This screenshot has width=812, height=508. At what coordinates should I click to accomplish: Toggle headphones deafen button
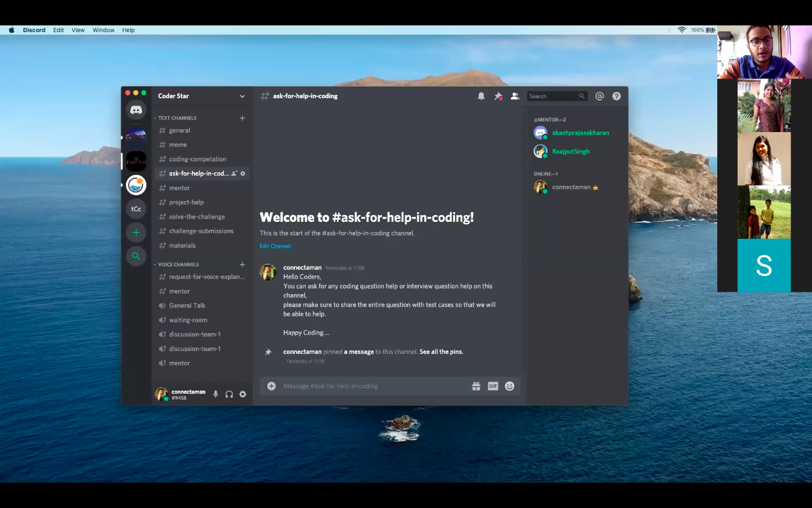[x=229, y=394]
